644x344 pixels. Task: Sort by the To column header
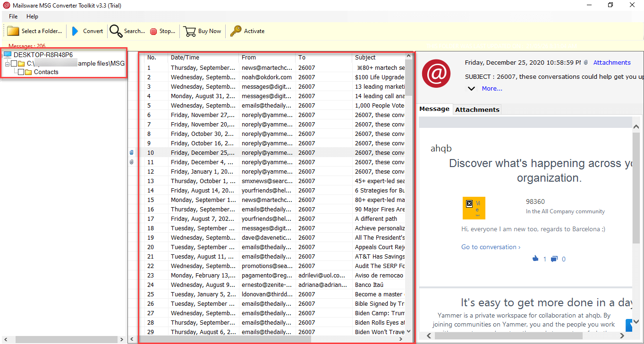[x=324, y=58]
